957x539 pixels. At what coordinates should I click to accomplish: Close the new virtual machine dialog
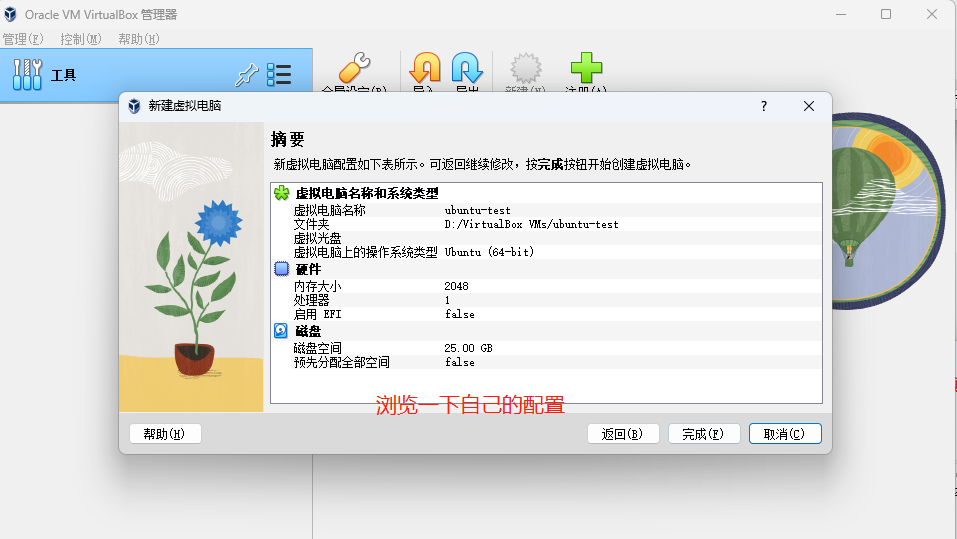[x=809, y=106]
